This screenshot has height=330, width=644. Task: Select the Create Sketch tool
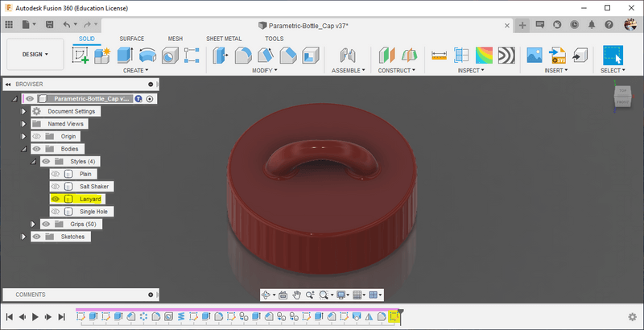(80, 55)
